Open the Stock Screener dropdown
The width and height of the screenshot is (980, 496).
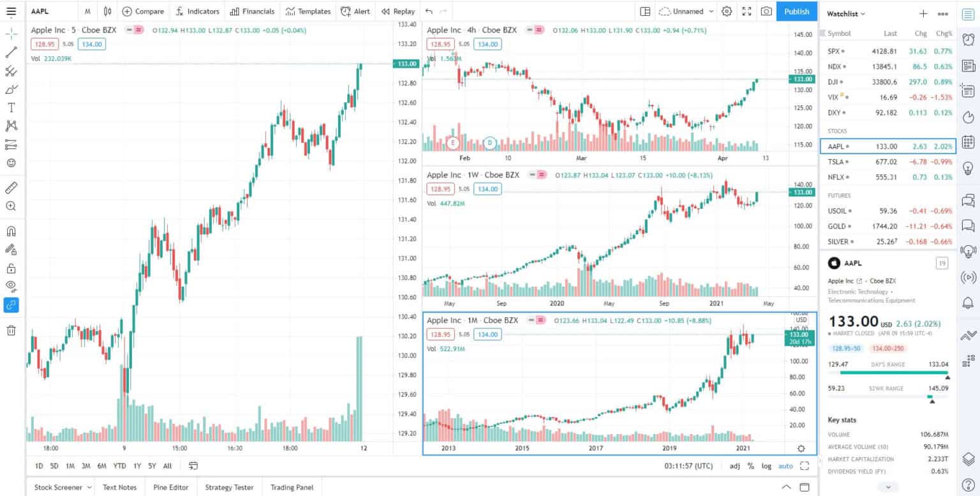tap(60, 486)
